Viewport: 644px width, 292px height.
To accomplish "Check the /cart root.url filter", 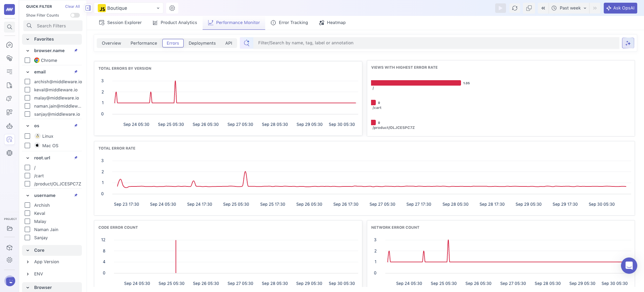I will [27, 176].
